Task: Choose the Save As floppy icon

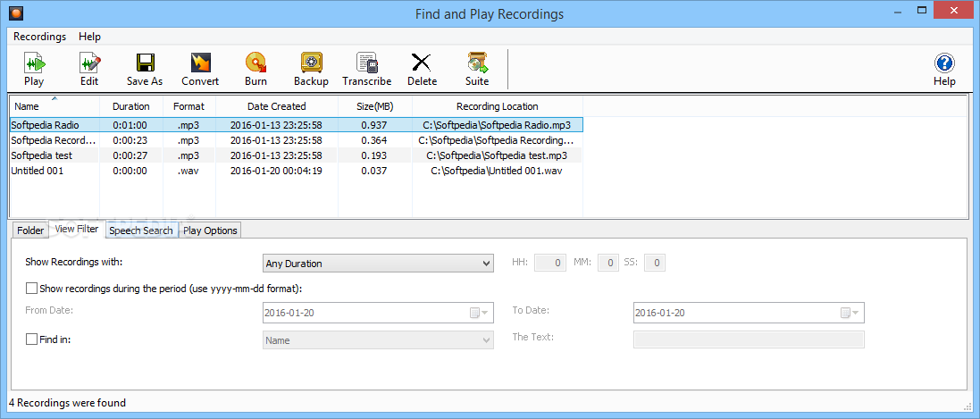Action: (145, 70)
